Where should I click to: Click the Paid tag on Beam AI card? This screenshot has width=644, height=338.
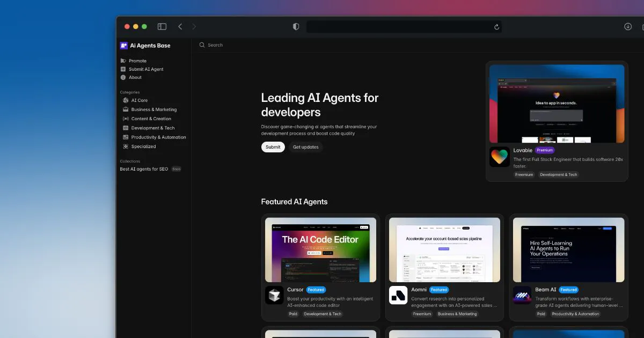tap(541, 314)
